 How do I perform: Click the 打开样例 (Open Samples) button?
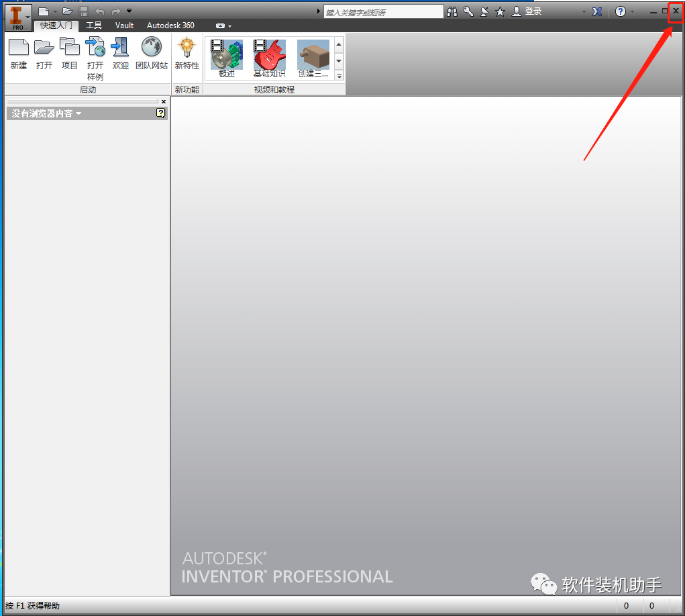click(x=95, y=59)
